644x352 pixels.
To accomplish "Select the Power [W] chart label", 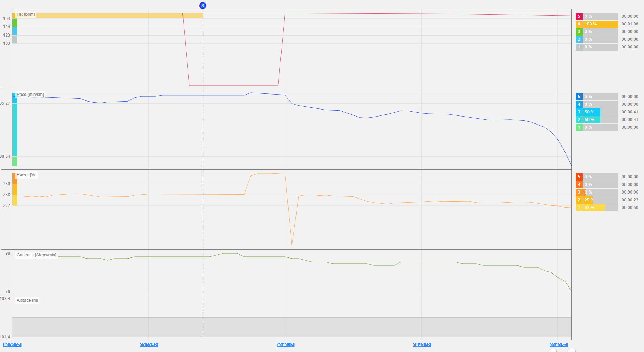I will point(27,175).
